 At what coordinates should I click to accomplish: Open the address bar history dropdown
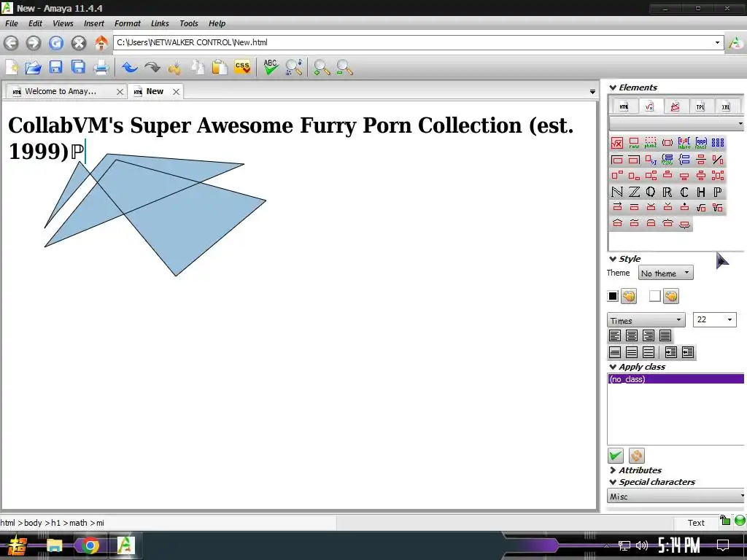coord(717,42)
